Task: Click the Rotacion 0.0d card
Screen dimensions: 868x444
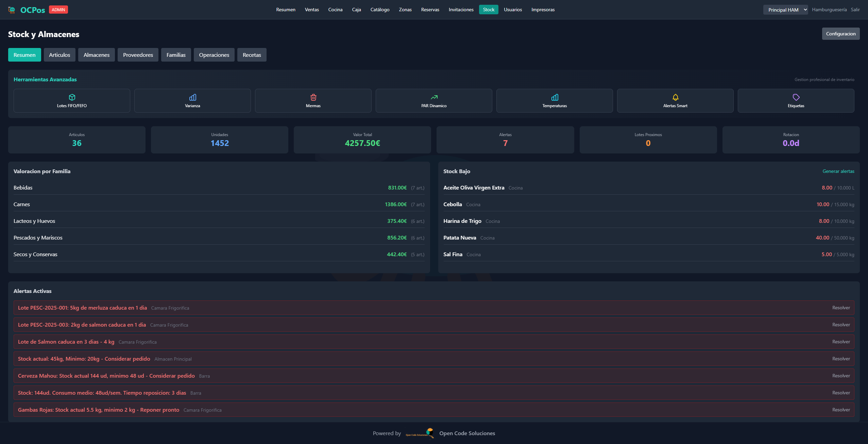Action: 791,140
